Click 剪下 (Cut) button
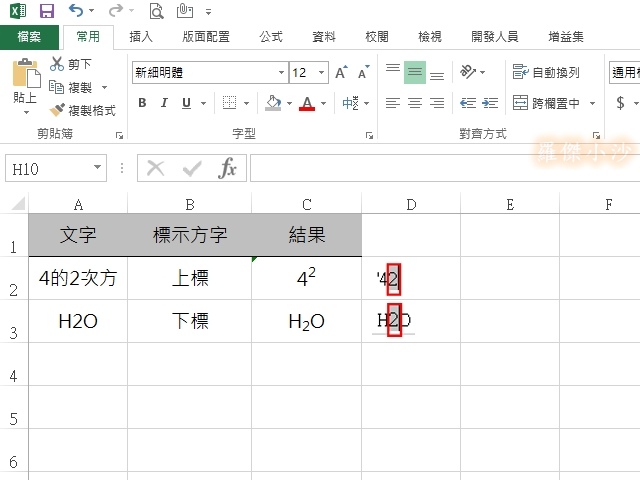The width and height of the screenshot is (640, 480). click(x=71, y=64)
